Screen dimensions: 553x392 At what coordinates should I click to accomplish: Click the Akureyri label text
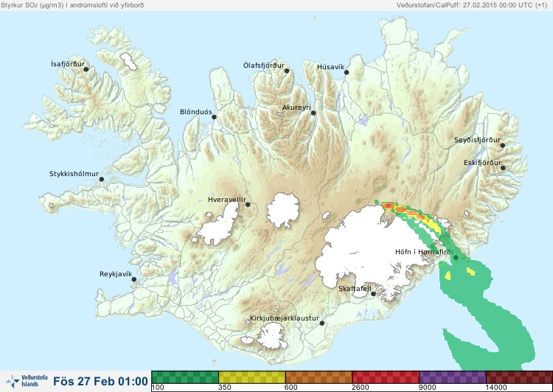pyautogui.click(x=296, y=108)
